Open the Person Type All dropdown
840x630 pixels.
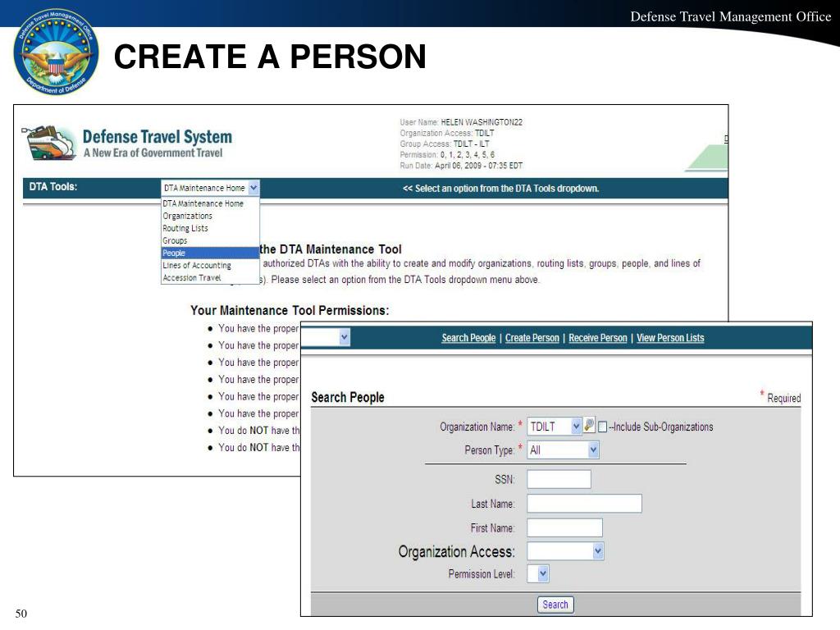coord(563,450)
